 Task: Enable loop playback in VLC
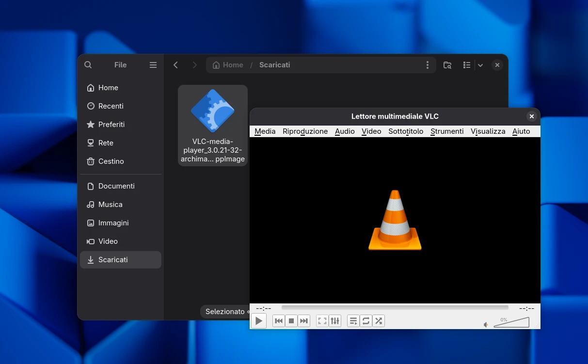[x=366, y=320]
